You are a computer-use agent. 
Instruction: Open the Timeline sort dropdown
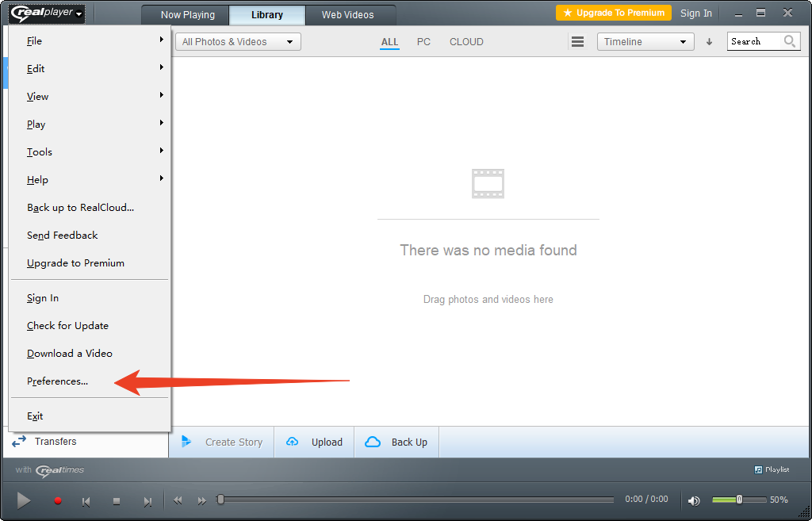click(645, 42)
